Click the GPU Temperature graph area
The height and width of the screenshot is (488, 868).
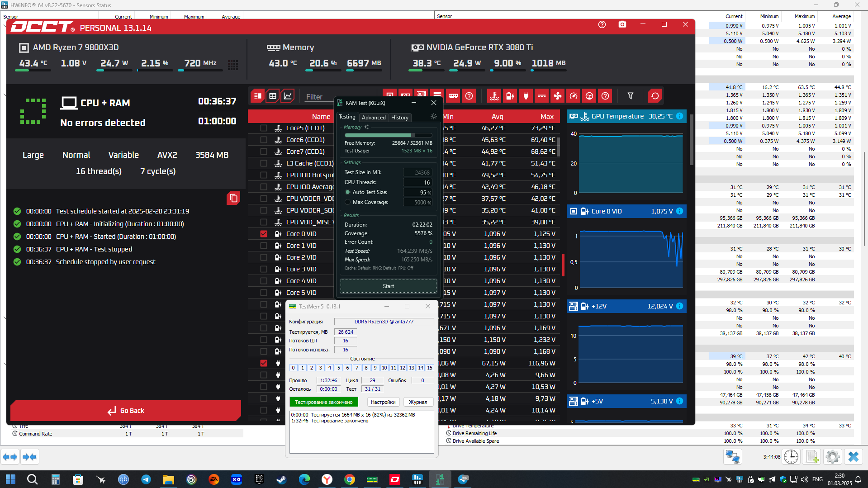click(x=631, y=164)
